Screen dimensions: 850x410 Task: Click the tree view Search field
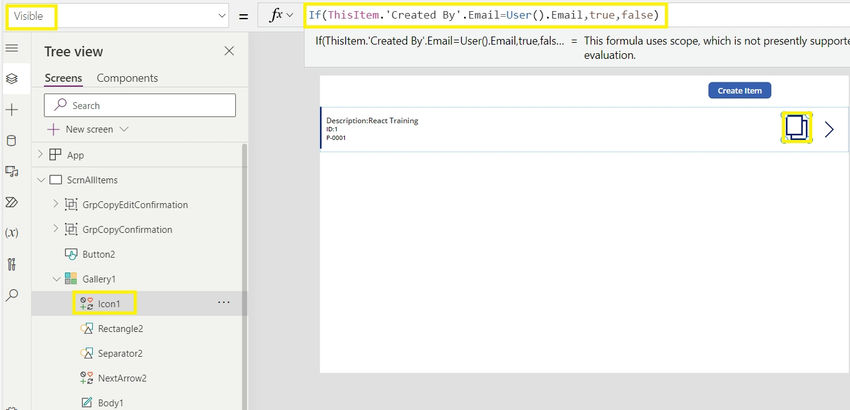[140, 105]
